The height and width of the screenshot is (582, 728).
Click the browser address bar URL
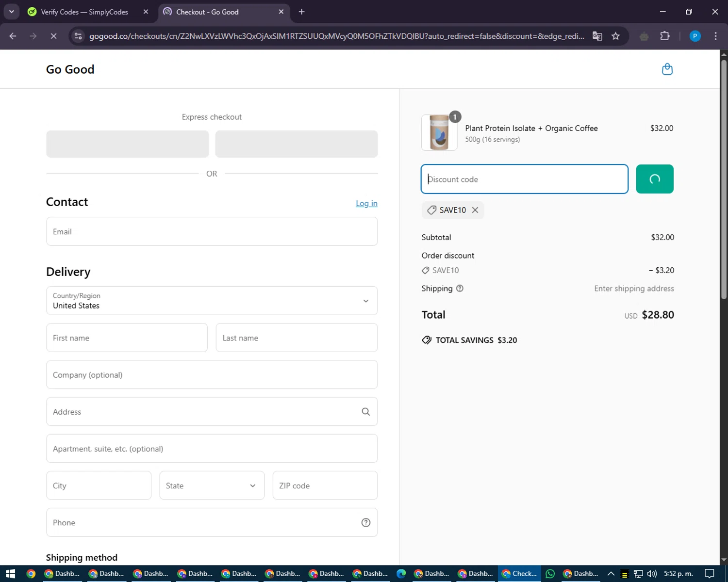click(337, 36)
